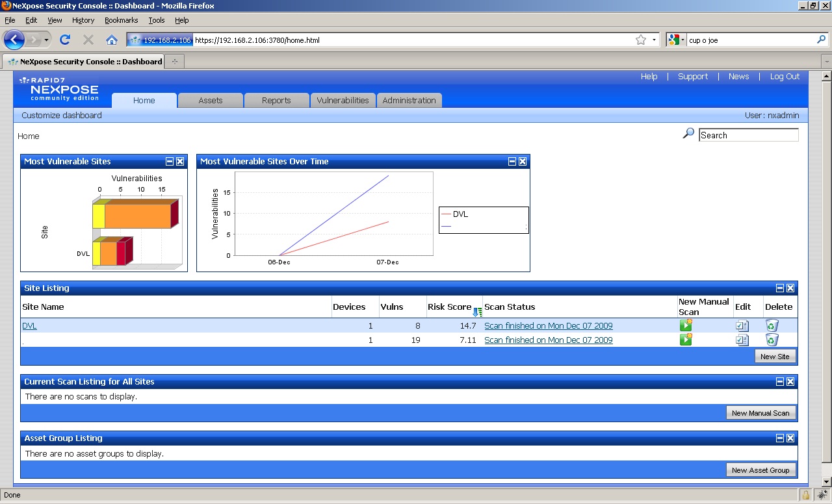Close the Most Vulnerable Sites panel
This screenshot has width=832, height=504.
coord(180,162)
